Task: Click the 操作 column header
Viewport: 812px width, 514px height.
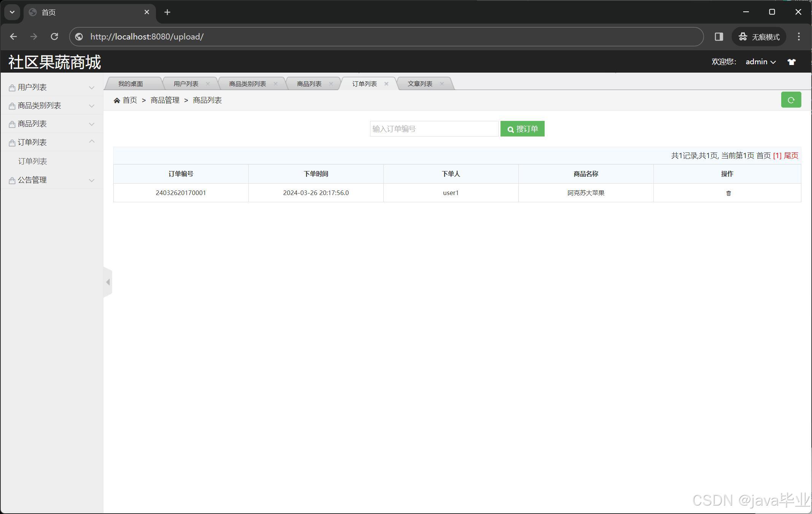Action: (727, 174)
